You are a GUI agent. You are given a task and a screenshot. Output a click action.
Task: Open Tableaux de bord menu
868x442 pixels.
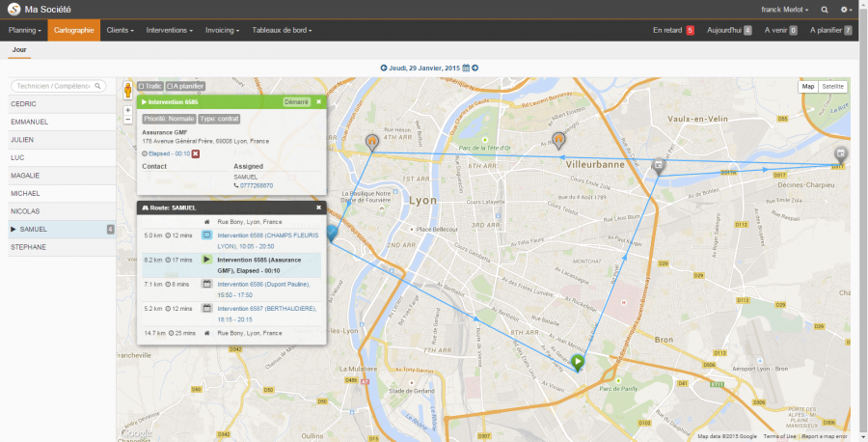coord(282,31)
